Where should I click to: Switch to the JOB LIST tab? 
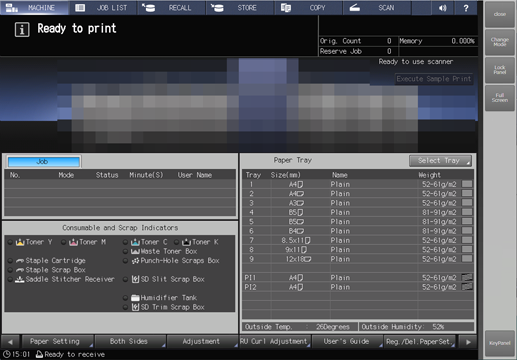click(103, 8)
